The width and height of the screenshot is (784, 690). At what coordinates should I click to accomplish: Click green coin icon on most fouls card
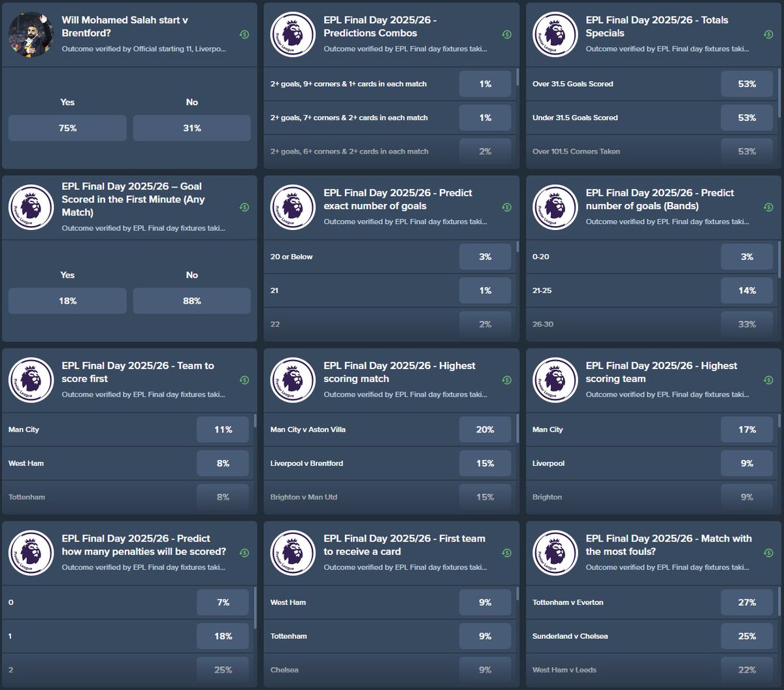768,553
